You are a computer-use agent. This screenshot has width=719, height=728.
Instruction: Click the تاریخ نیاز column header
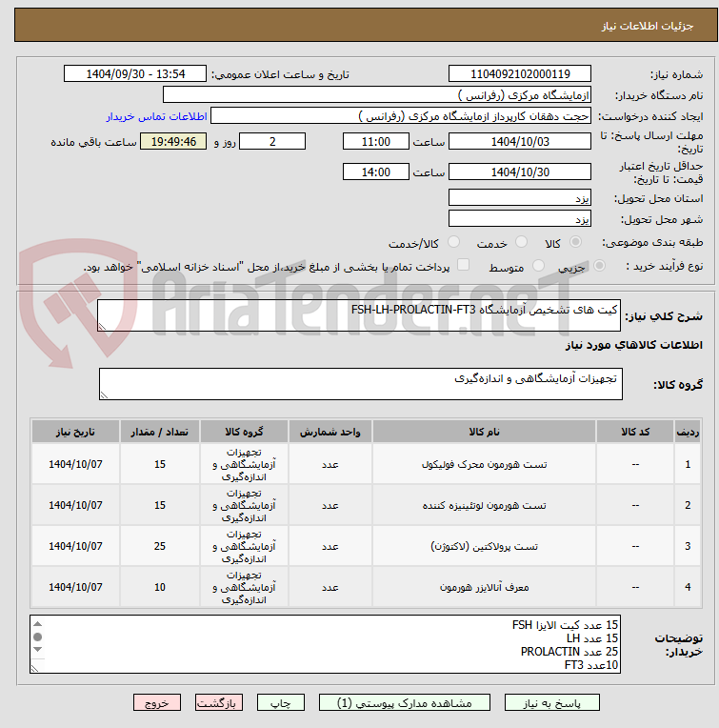[x=75, y=432]
